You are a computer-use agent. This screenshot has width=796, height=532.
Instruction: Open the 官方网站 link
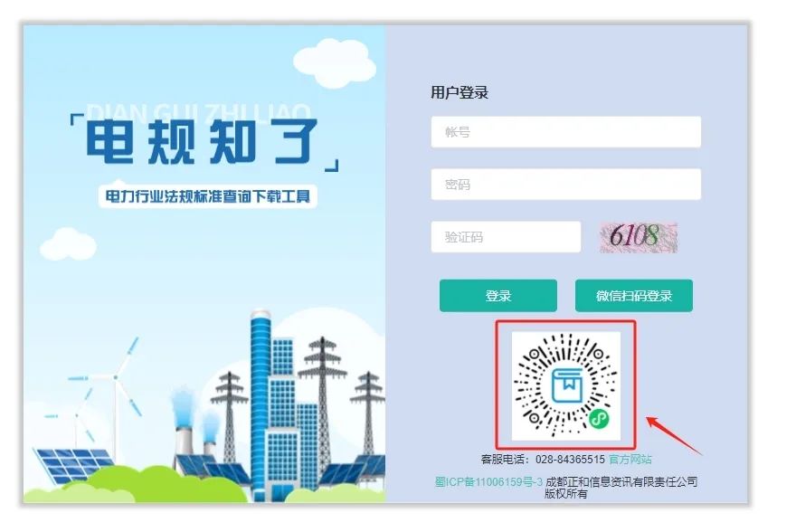coord(630,460)
